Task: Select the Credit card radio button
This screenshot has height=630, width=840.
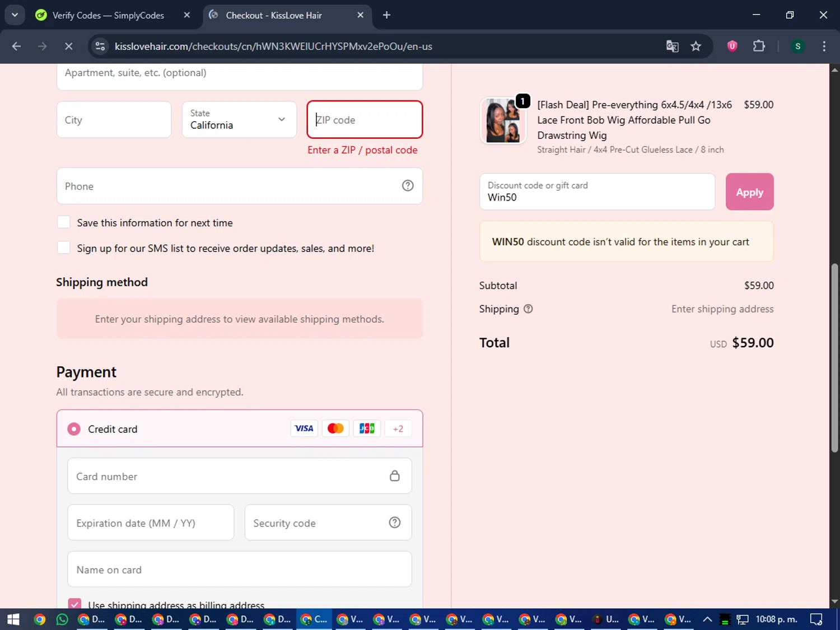Action: tap(74, 429)
